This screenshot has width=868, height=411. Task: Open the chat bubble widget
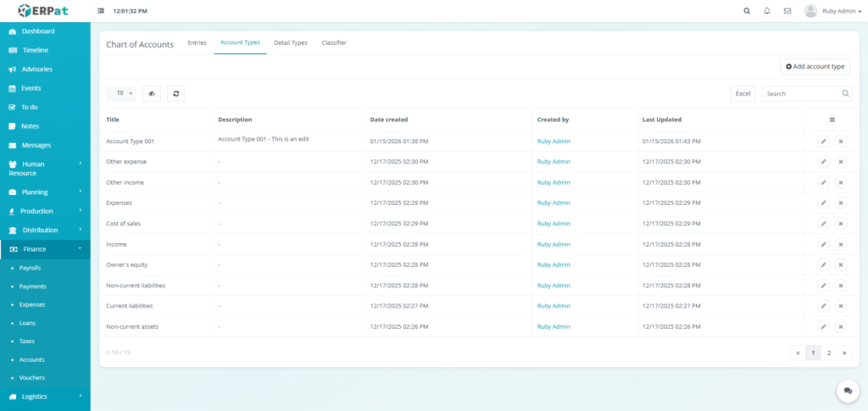847,390
